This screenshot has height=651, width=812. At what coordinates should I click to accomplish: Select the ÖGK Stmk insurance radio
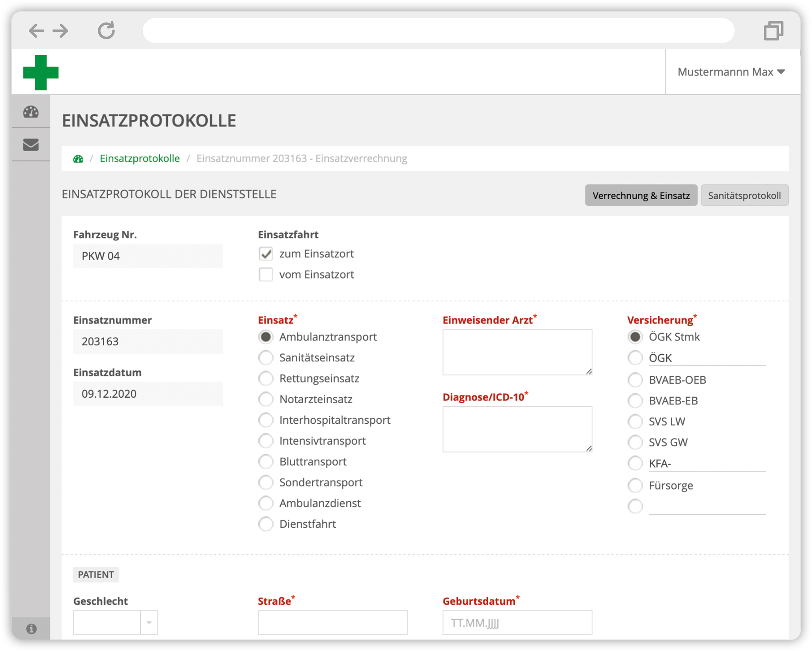pyautogui.click(x=635, y=337)
